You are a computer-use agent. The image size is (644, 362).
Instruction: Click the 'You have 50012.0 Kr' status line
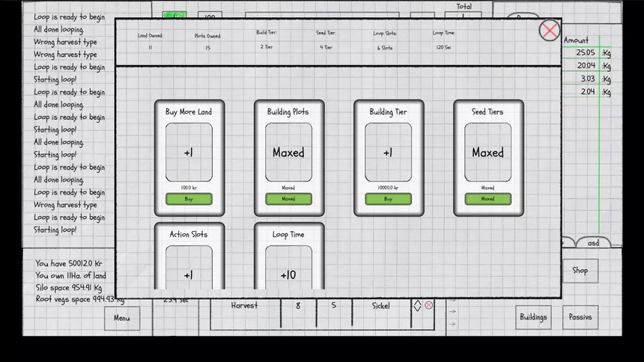pyautogui.click(x=69, y=263)
